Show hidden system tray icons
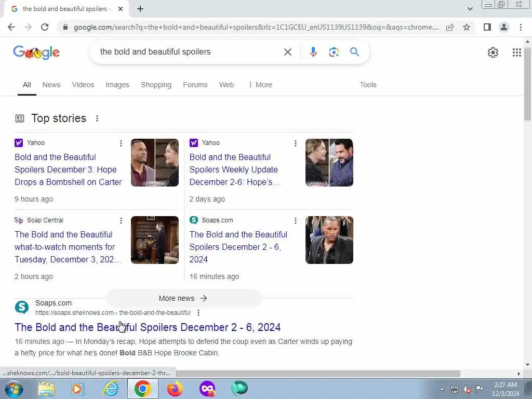The height and width of the screenshot is (399, 532). pos(442,389)
